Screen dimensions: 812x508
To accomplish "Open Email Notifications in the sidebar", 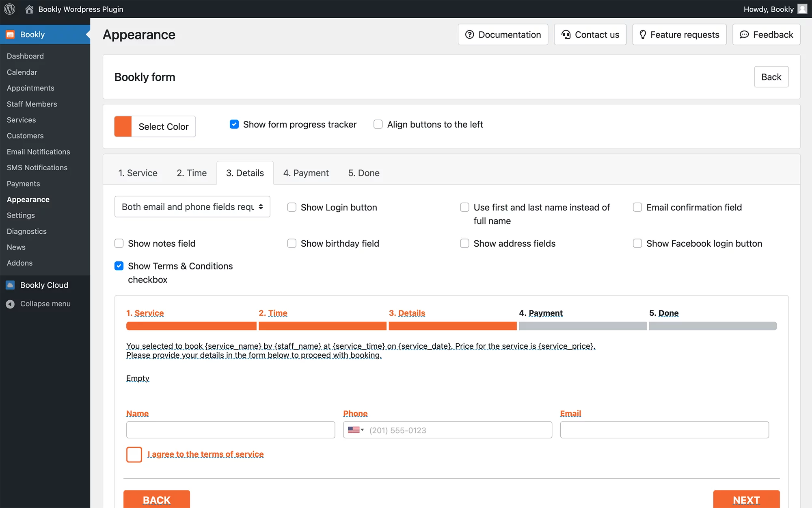I will point(38,152).
